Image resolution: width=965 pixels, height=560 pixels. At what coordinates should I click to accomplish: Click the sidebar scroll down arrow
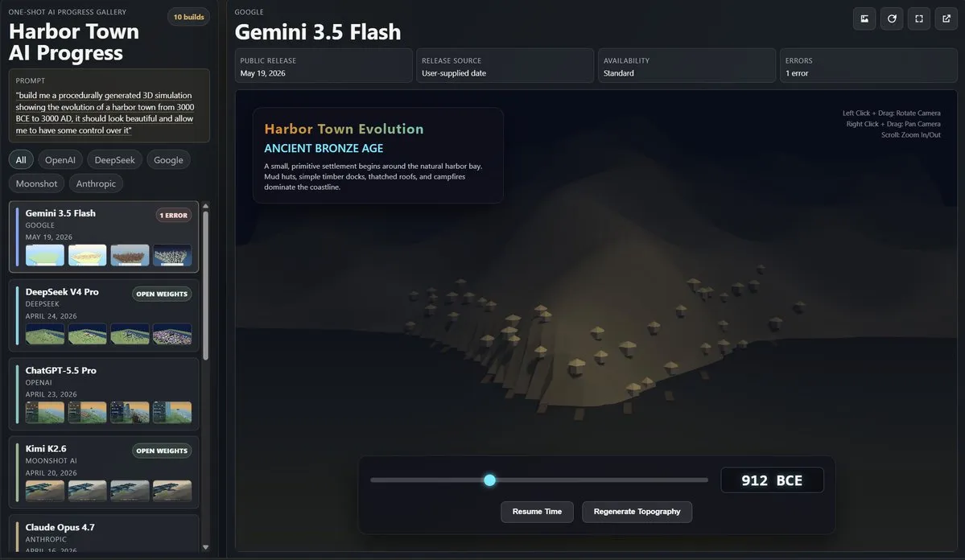click(x=205, y=546)
